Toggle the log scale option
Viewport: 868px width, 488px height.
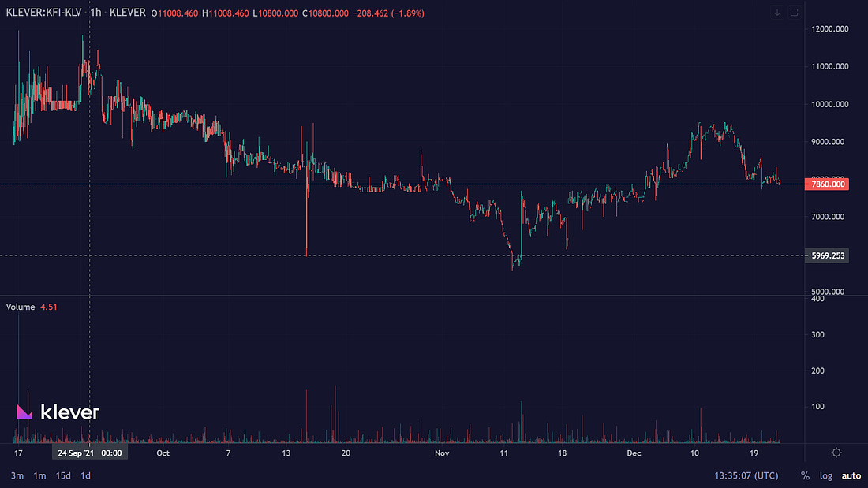click(x=826, y=476)
